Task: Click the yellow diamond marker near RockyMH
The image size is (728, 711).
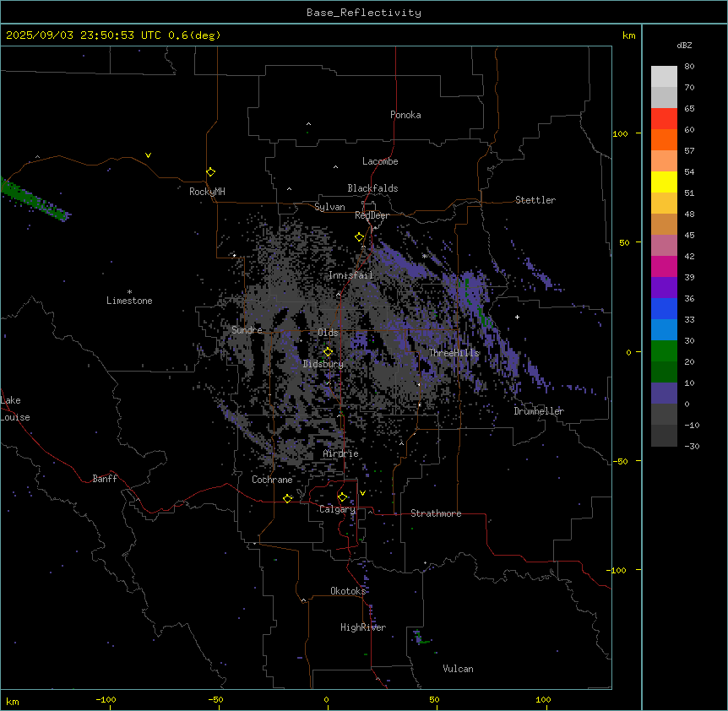Action: coord(210,172)
